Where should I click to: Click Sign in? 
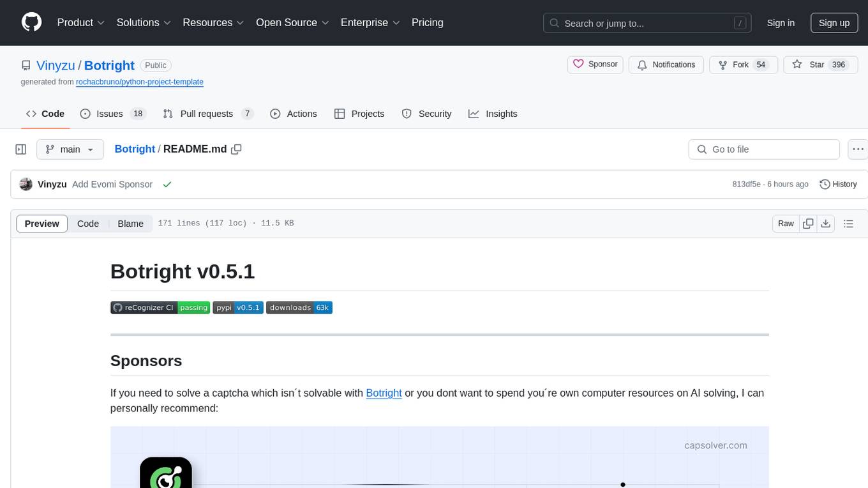click(x=781, y=23)
